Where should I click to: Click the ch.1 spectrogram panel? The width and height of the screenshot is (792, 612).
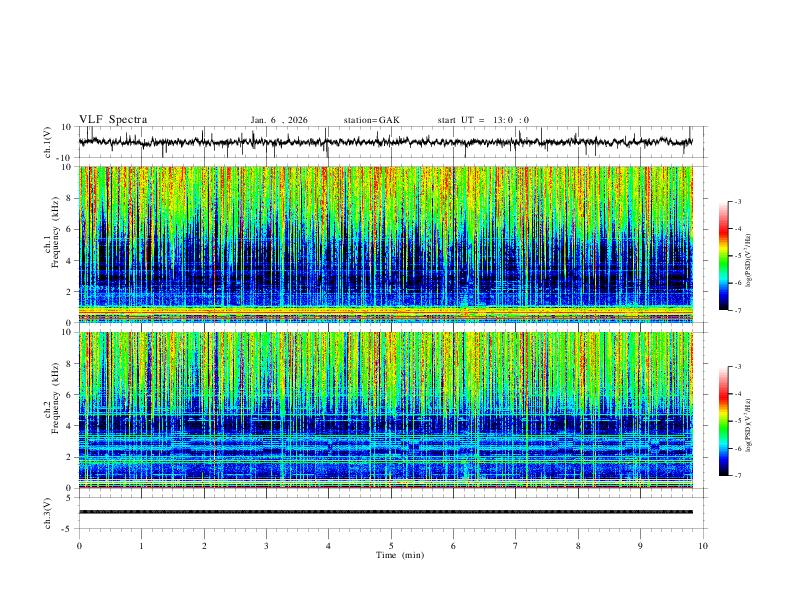click(x=386, y=244)
